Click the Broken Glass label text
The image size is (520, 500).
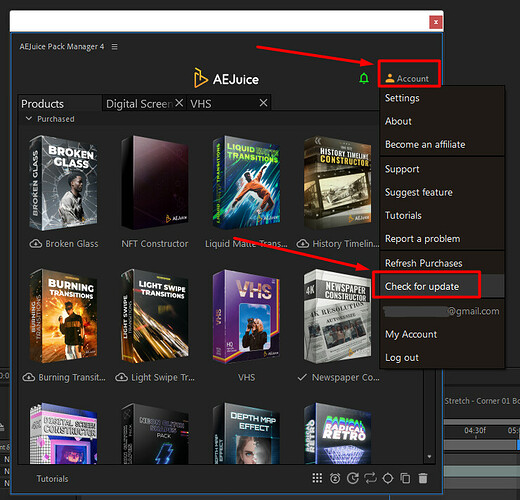pyautogui.click(x=72, y=244)
